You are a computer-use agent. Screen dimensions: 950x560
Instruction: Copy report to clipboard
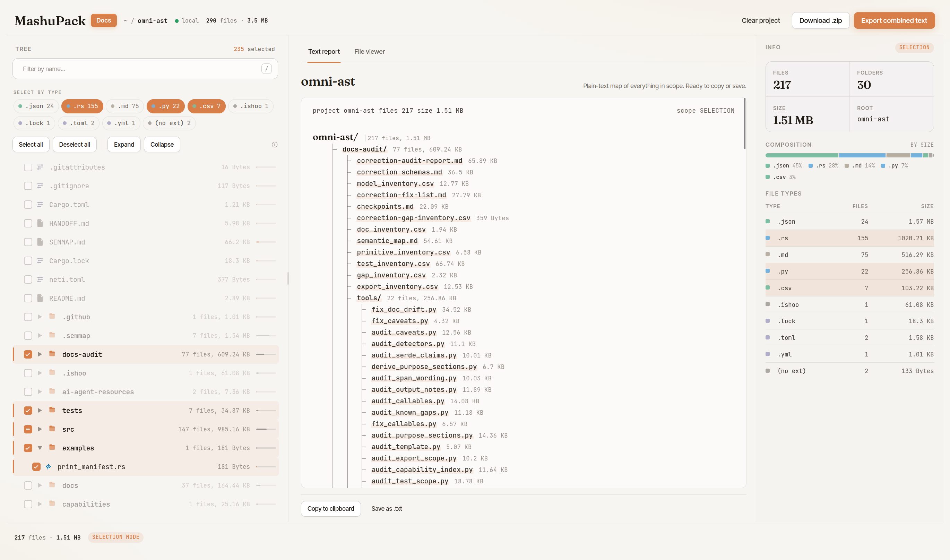[x=330, y=508]
